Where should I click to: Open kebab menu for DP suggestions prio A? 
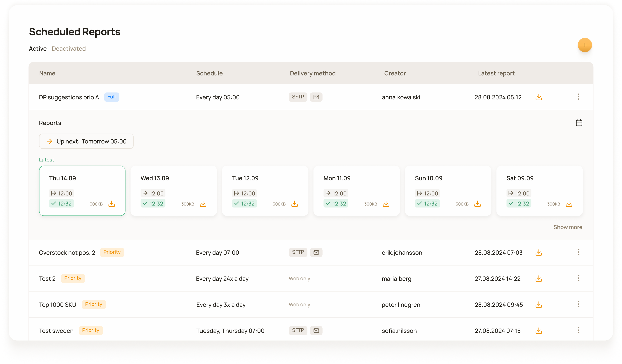tap(578, 97)
